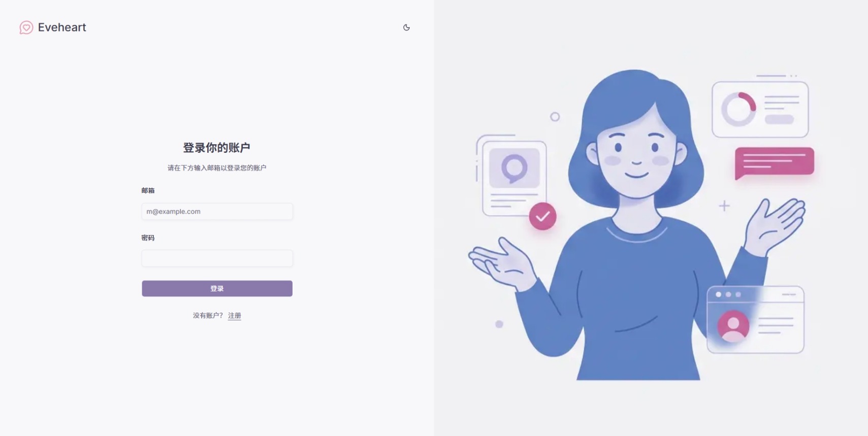Toggle dark mode with the moon icon
The width and height of the screenshot is (868, 436).
point(406,27)
